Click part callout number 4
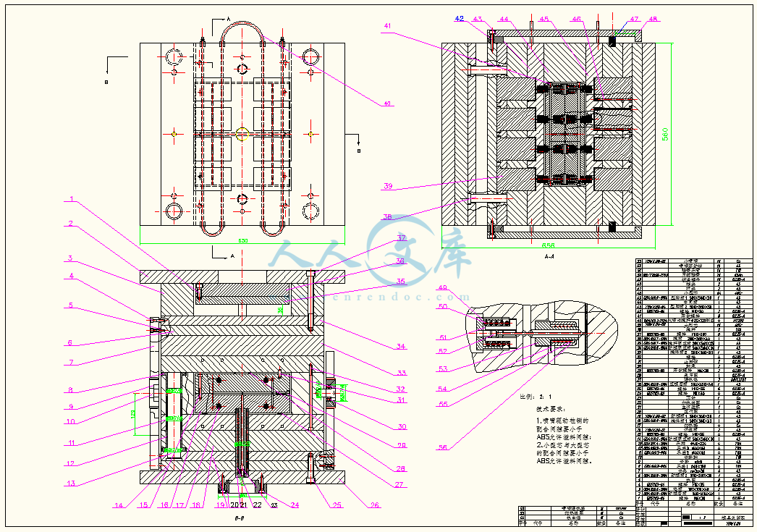Screen dimensions: 757x532 pyautogui.click(x=72, y=276)
